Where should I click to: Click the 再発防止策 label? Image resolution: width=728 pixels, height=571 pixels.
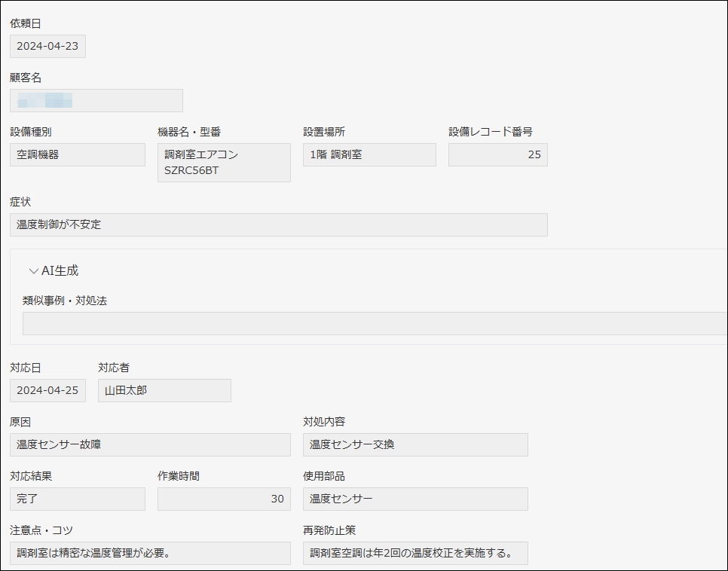tap(329, 530)
